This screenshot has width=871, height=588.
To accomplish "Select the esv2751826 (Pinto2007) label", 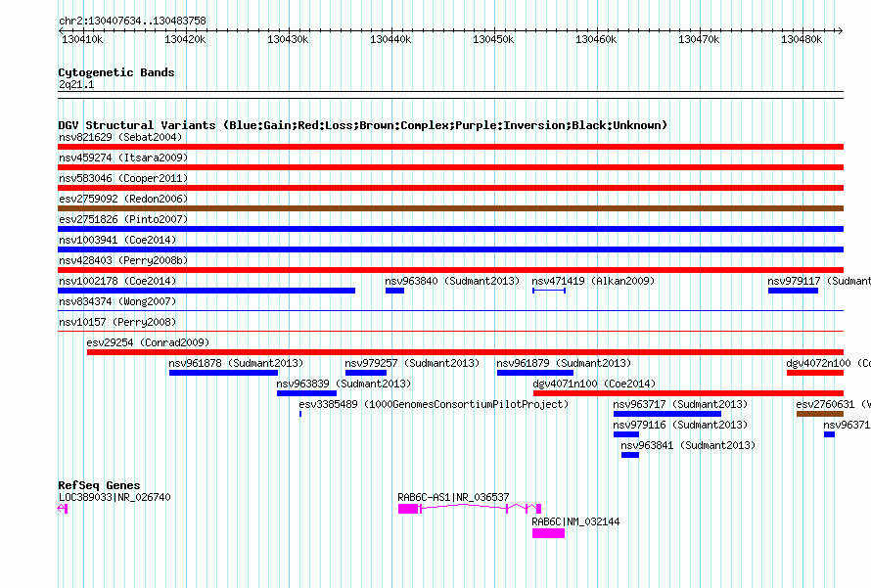I will coord(123,219).
